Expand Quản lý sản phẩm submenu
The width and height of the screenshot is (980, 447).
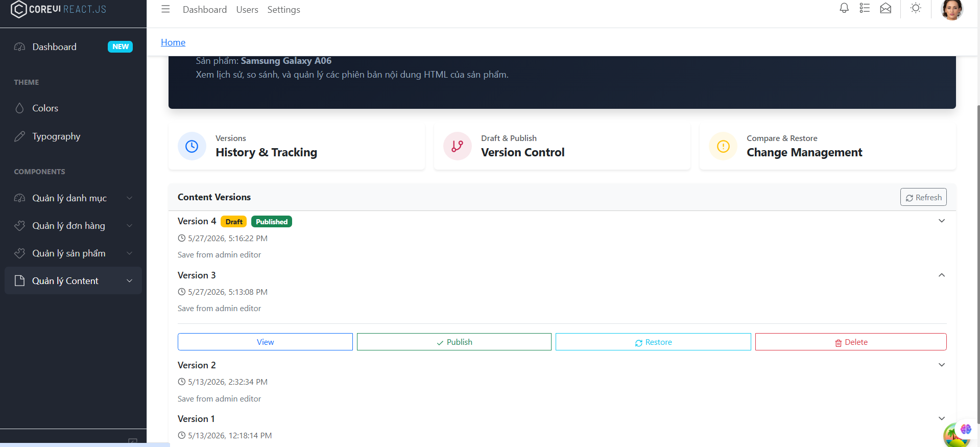pyautogui.click(x=130, y=253)
